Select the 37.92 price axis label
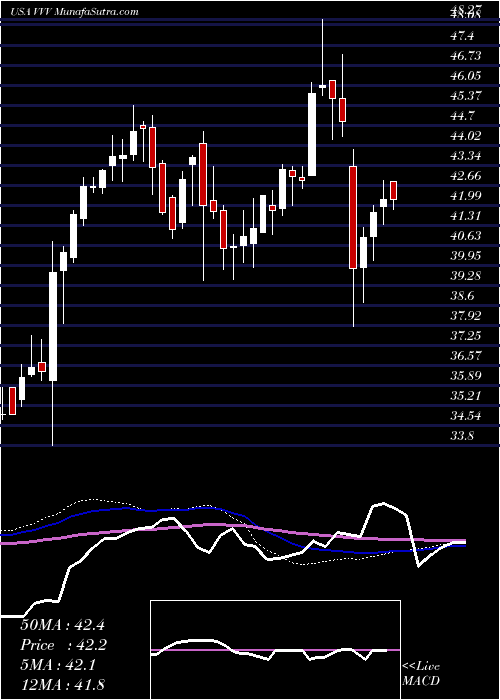 tap(467, 316)
